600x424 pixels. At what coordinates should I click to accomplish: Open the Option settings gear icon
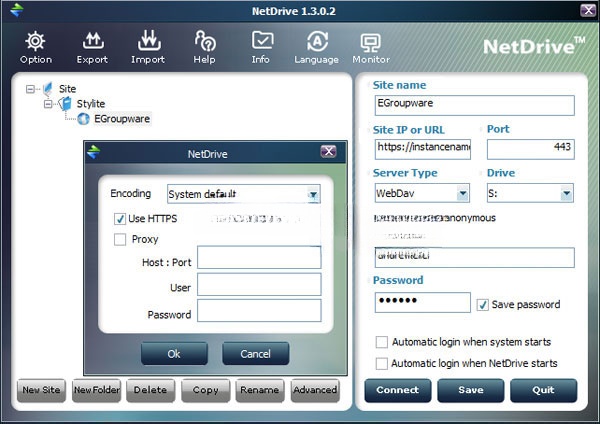pos(36,41)
